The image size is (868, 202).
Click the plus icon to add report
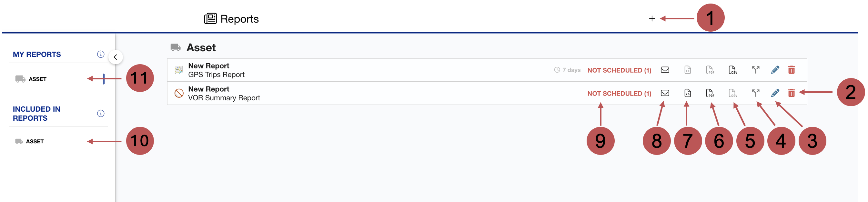coord(652,18)
